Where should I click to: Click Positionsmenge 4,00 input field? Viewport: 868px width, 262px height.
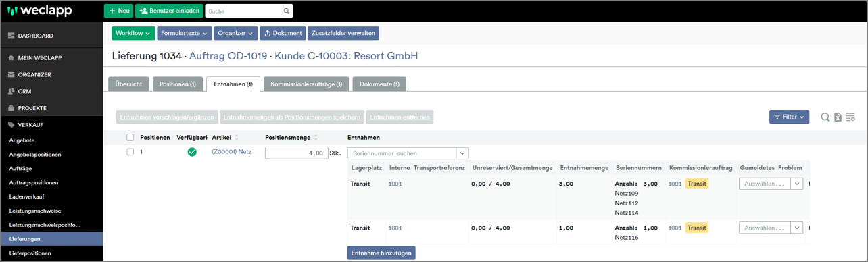pyautogui.click(x=296, y=153)
